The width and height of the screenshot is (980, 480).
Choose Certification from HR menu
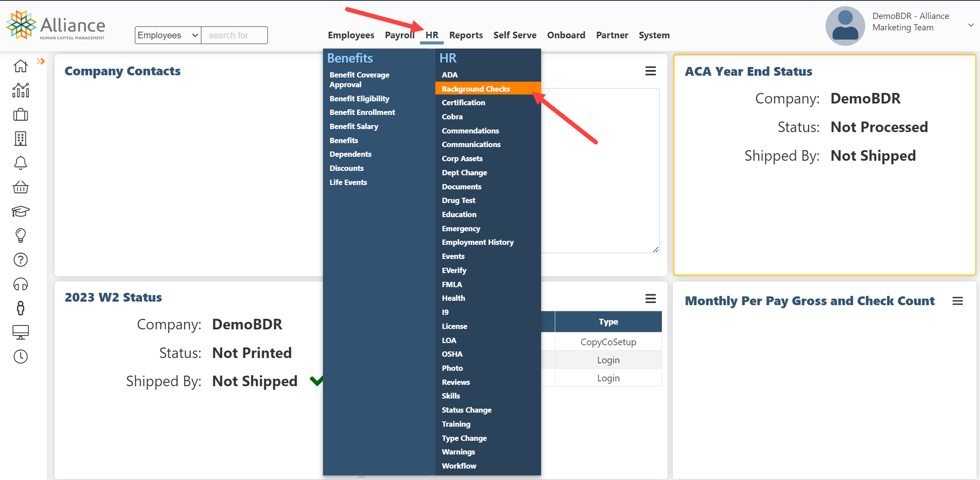pos(463,103)
